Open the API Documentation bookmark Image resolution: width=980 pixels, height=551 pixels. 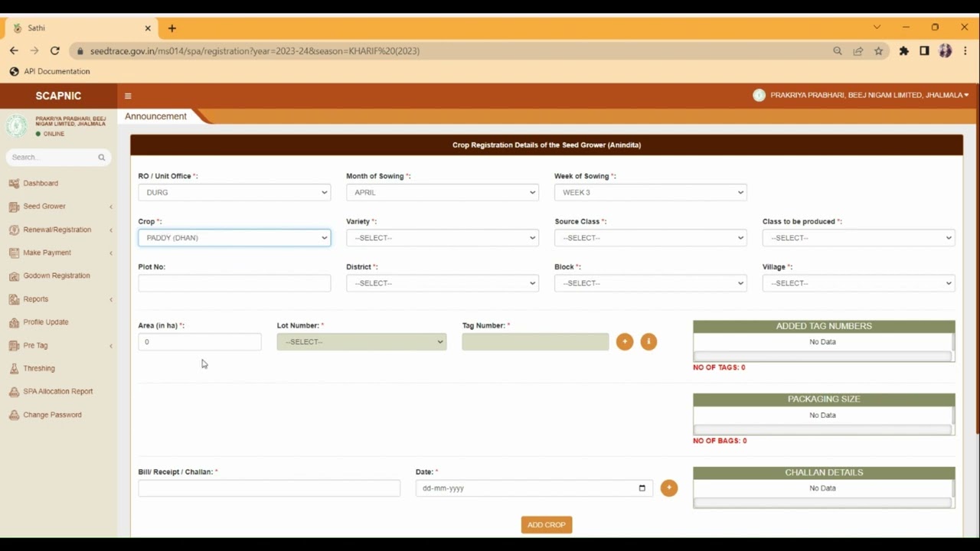click(x=50, y=71)
